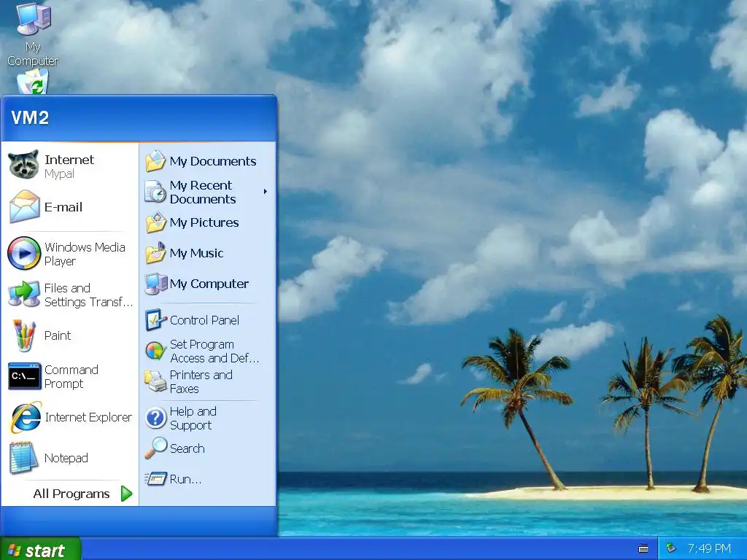Screen dimensions: 747x560
Task: Click Set Program Access and Def... label
Action: 214,351
